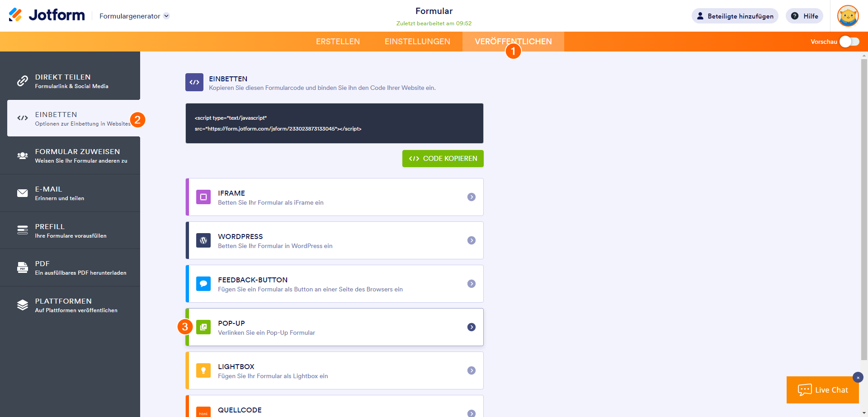Image resolution: width=868 pixels, height=417 pixels.
Task: Open the Direkt Teilen link icon
Action: 23,81
